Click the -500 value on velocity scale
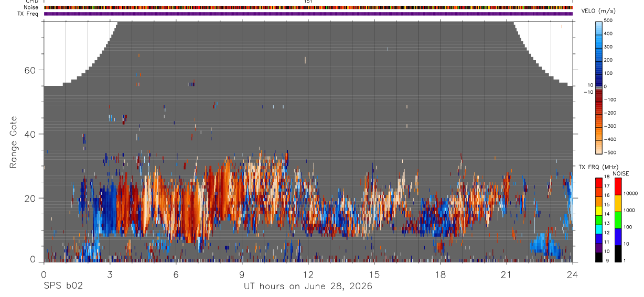The image size is (644, 297). click(609, 152)
